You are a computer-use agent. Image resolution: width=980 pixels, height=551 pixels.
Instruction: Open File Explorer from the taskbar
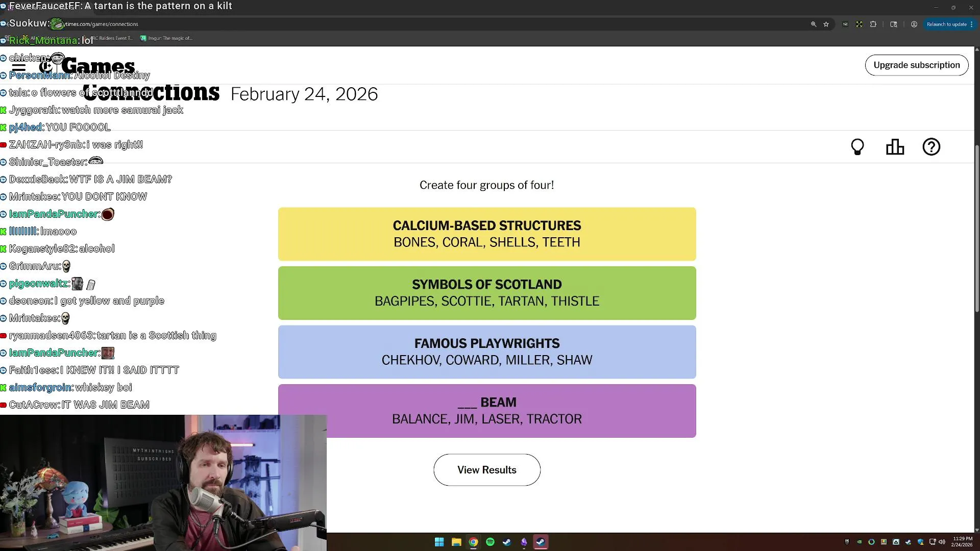tap(456, 542)
